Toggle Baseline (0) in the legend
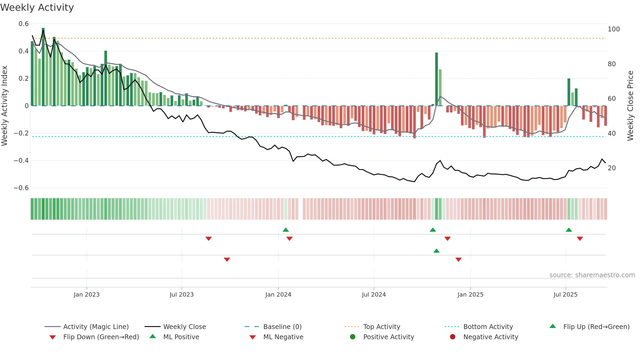 coord(273,327)
